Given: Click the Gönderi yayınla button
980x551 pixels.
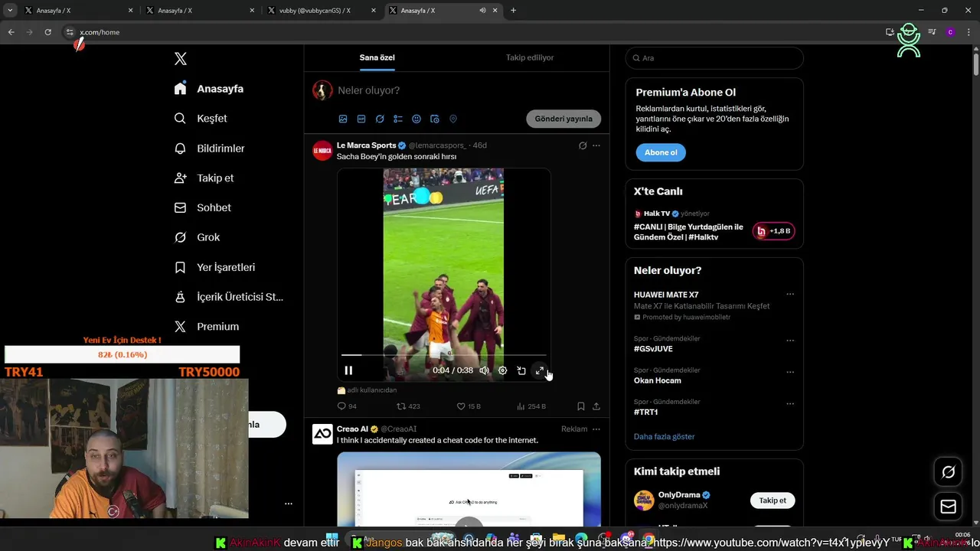Looking at the screenshot, I should click(563, 119).
